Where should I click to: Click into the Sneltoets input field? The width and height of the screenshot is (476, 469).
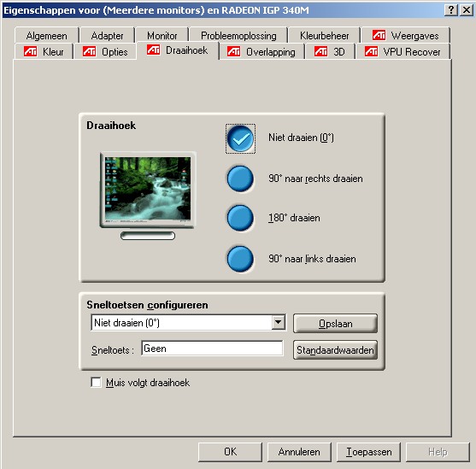[212, 349]
